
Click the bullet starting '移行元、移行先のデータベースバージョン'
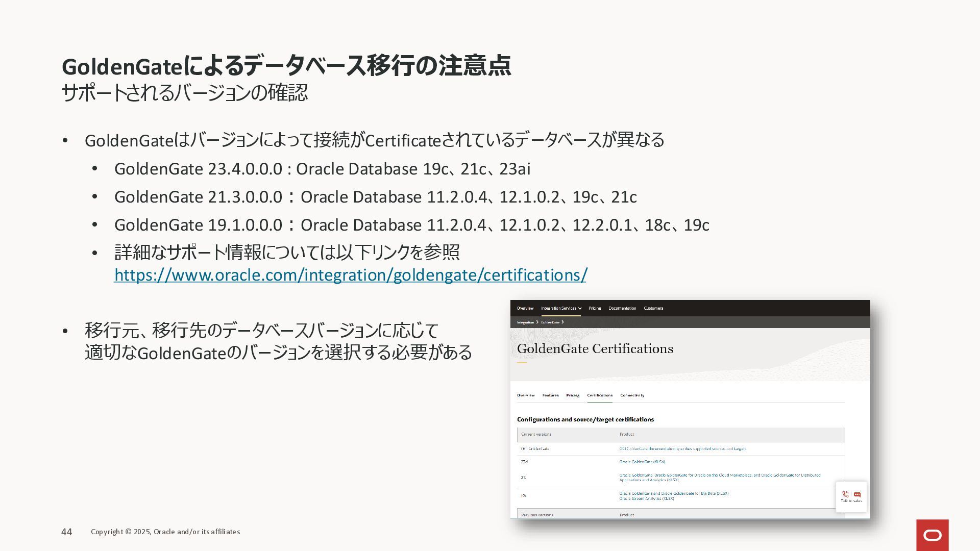tap(278, 341)
